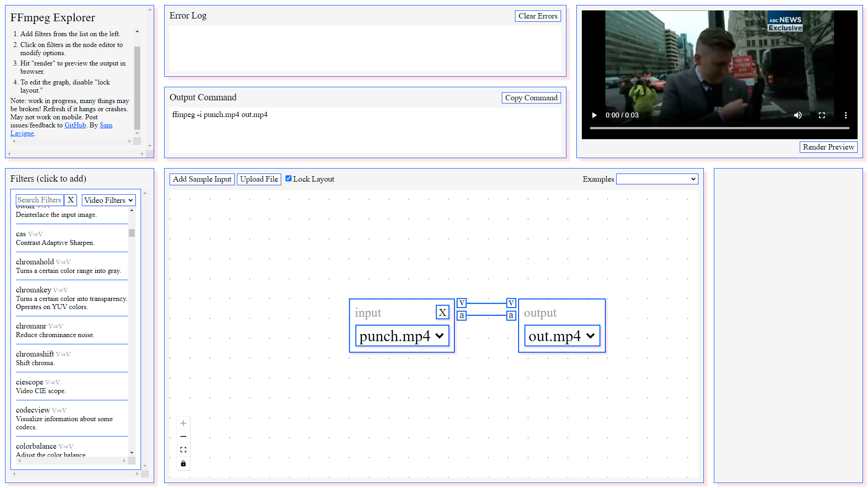This screenshot has width=868, height=488.
Task: Seek using the video progress bar
Action: click(x=719, y=129)
